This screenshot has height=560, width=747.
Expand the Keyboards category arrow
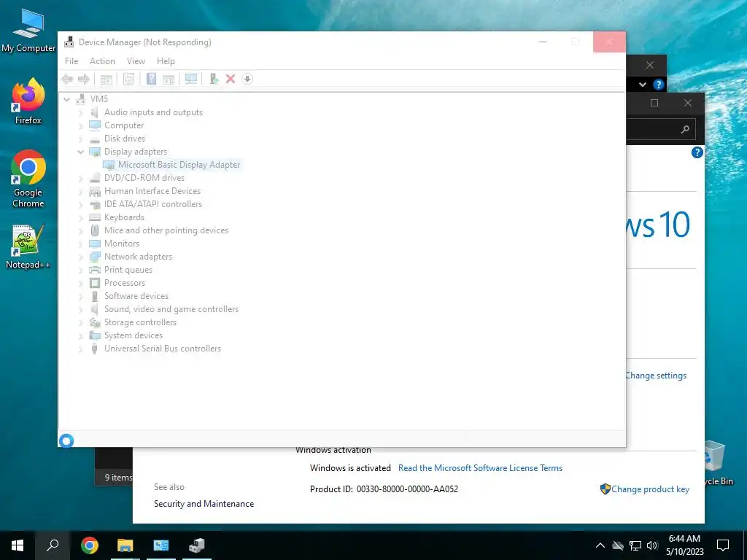tap(80, 217)
